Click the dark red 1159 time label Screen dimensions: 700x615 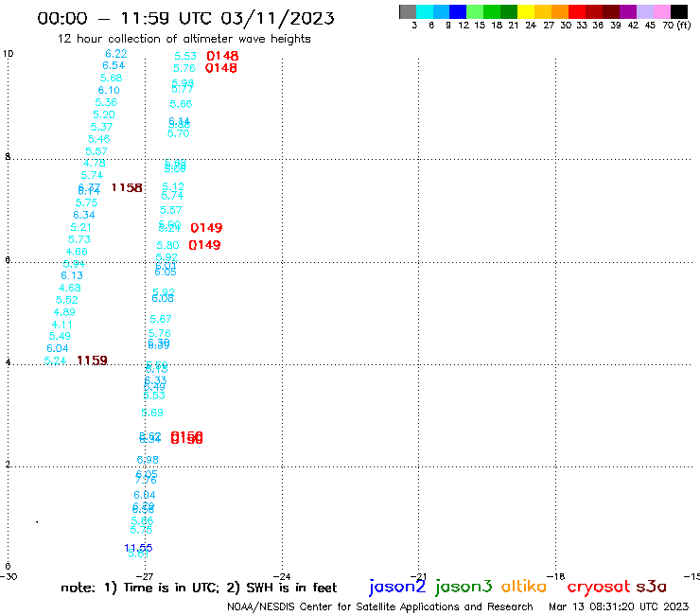point(92,360)
